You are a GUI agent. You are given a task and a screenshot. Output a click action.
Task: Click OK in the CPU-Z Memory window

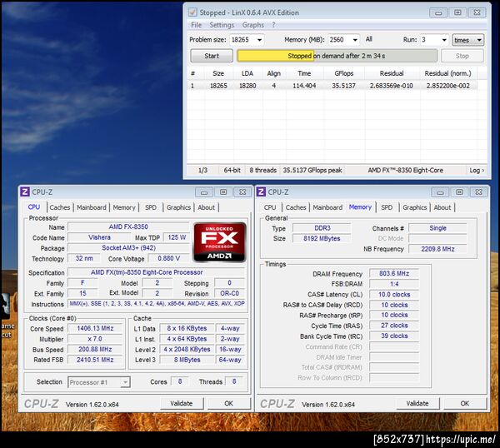click(464, 404)
